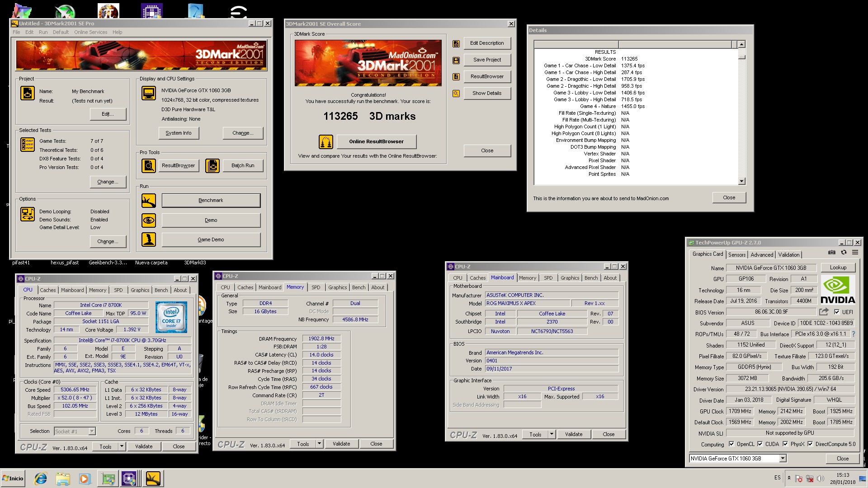Click the Options section icon in 3DMark2001

pos(28,214)
